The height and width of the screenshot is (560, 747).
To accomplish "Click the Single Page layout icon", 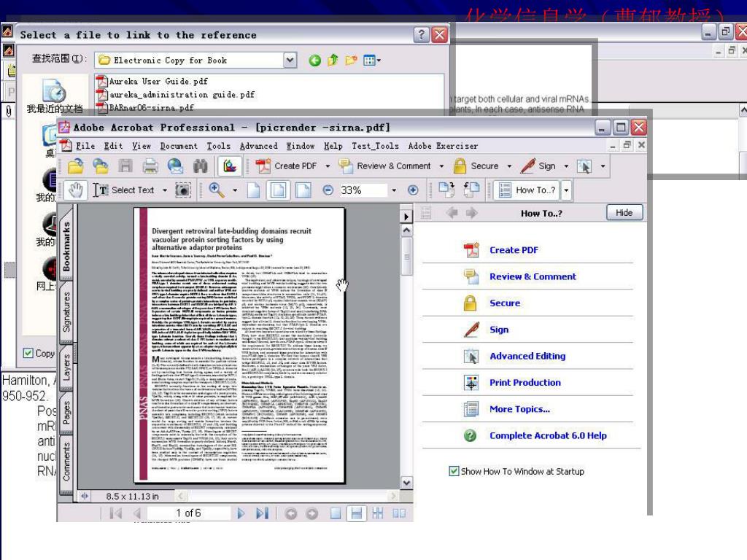I will click(x=336, y=513).
